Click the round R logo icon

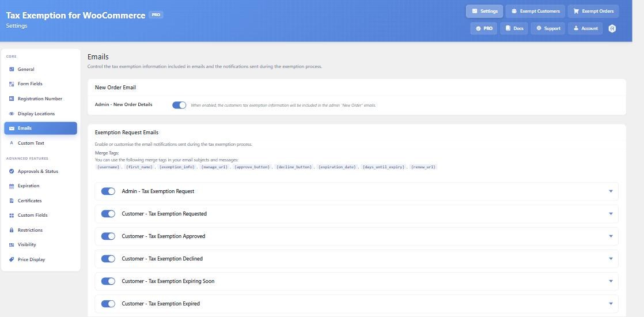pos(612,28)
